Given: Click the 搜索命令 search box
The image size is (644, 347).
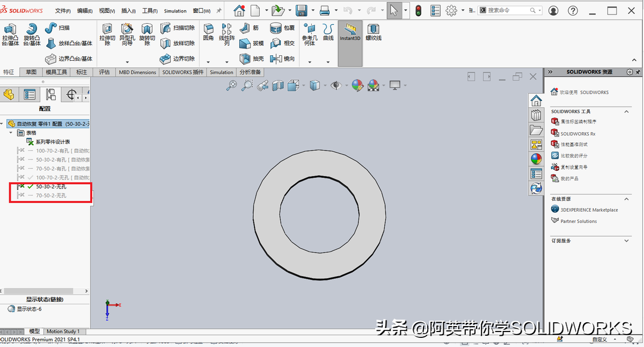Looking at the screenshot, I should 509,10.
